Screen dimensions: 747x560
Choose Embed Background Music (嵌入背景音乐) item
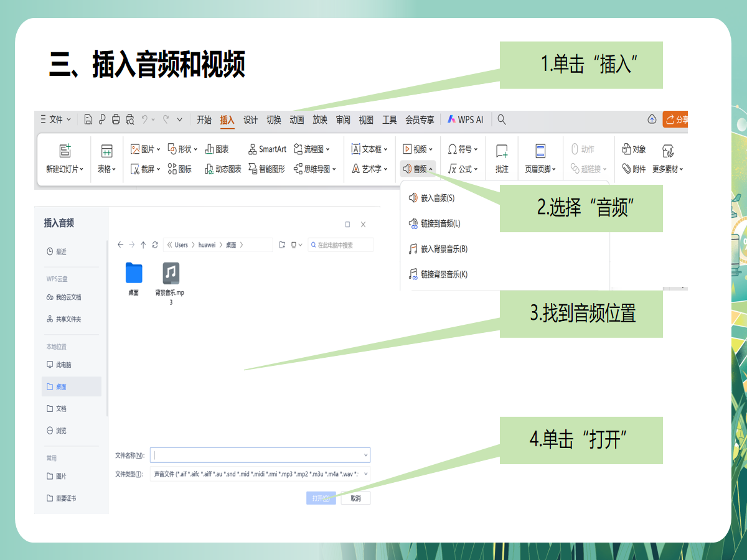coord(443,249)
